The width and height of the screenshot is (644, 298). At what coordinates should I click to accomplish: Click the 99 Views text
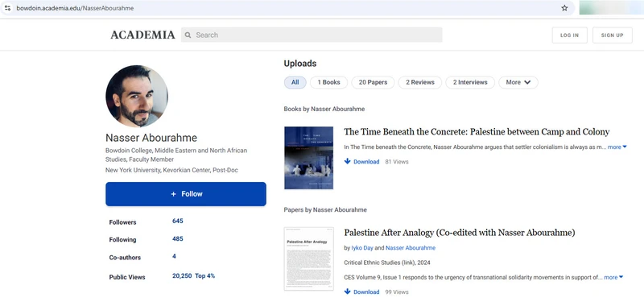[397, 292]
